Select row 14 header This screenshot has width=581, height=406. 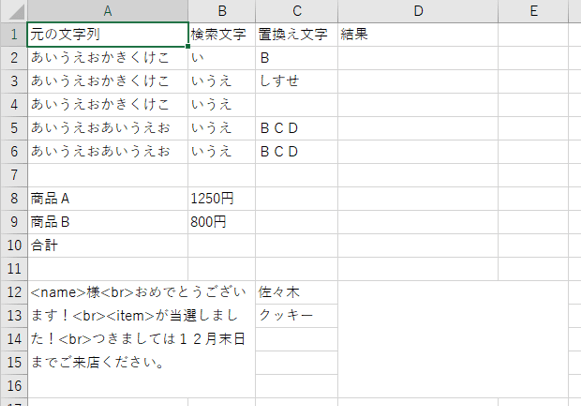(14, 339)
